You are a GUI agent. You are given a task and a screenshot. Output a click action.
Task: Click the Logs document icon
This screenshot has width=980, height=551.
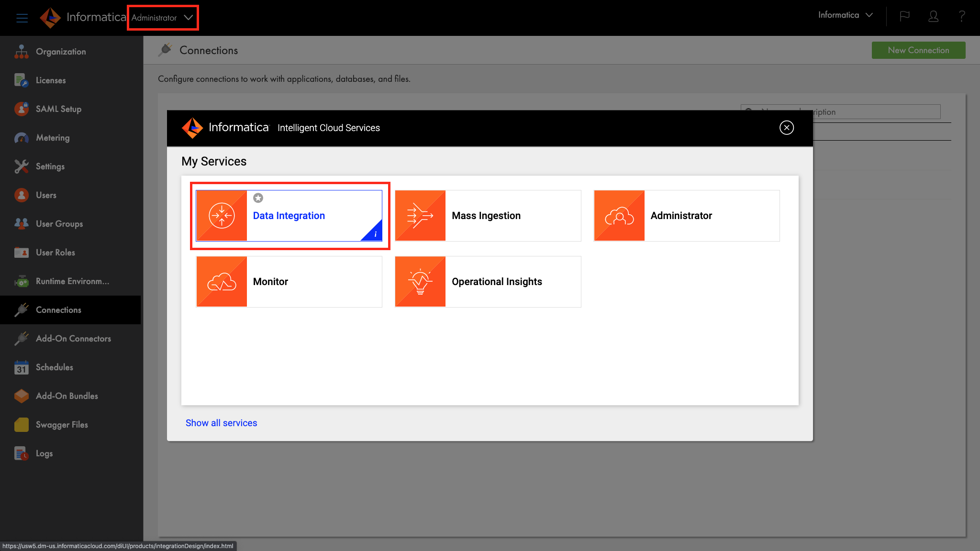coord(22,453)
